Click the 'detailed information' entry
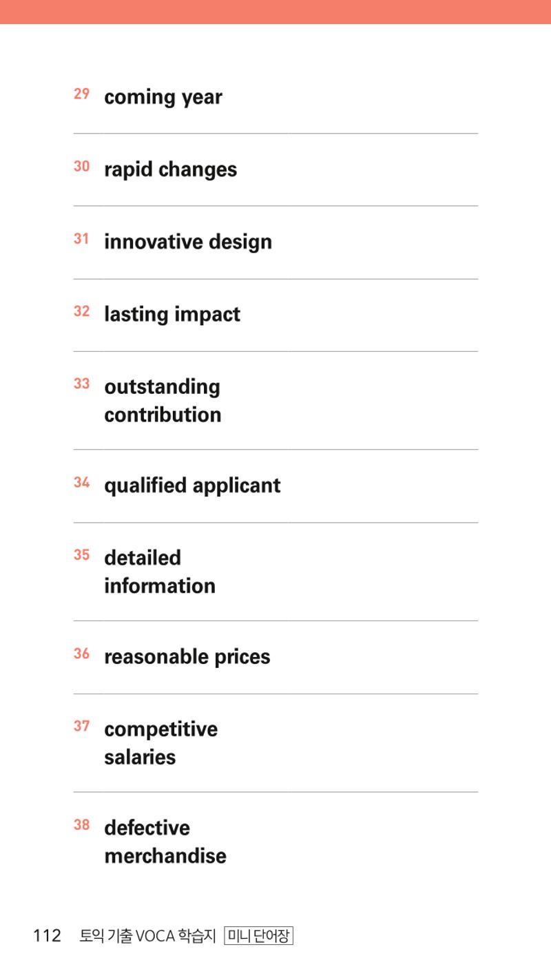The height and width of the screenshot is (980, 551). point(160,572)
